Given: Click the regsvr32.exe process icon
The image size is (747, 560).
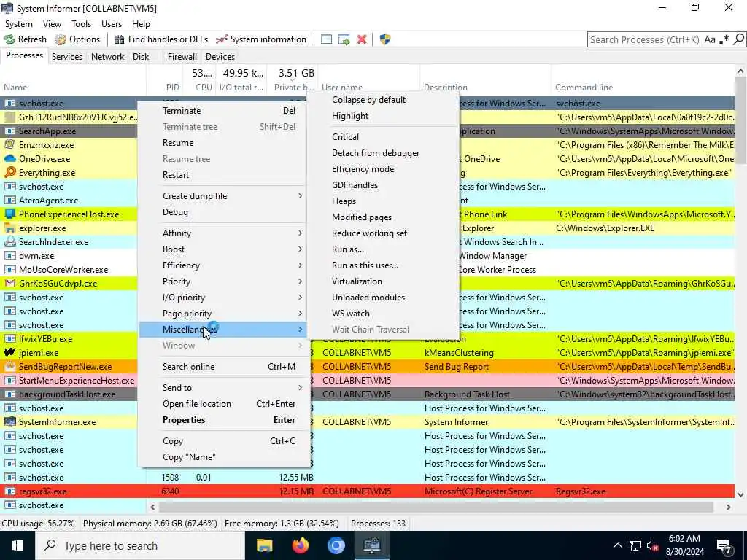Looking at the screenshot, I should tap(9, 491).
